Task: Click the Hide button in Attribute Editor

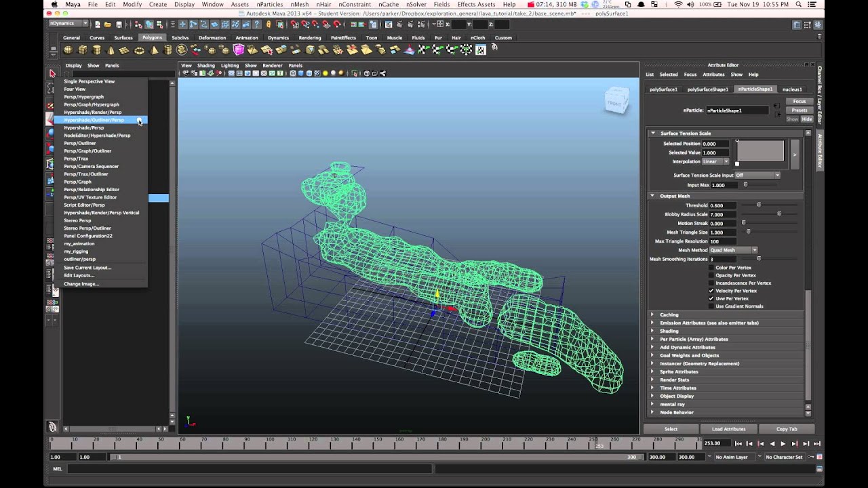Action: pos(807,119)
